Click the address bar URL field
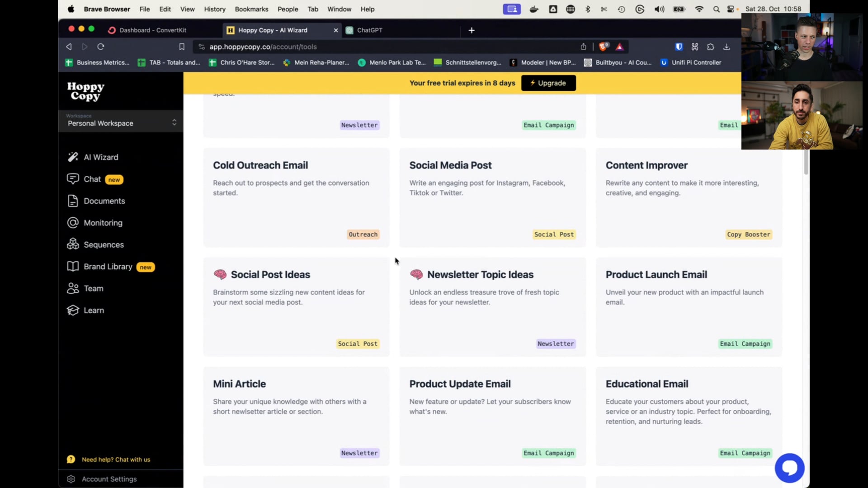868x488 pixels. 389,47
